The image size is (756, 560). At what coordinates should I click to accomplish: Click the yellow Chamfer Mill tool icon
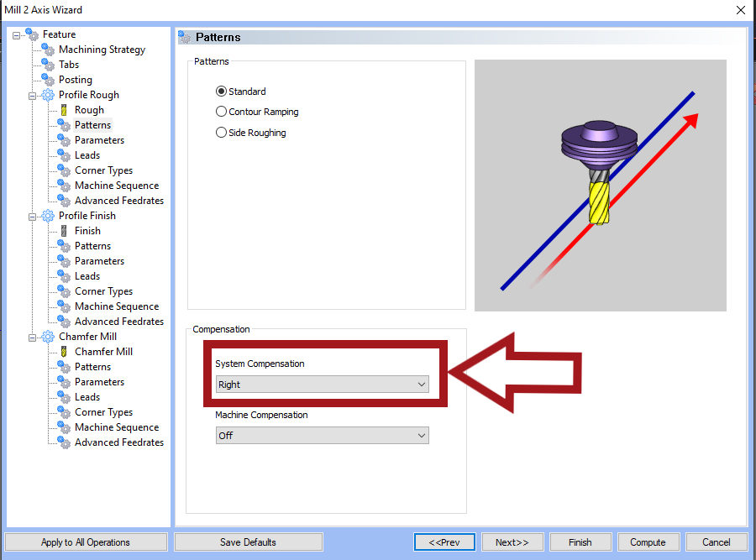(x=64, y=352)
